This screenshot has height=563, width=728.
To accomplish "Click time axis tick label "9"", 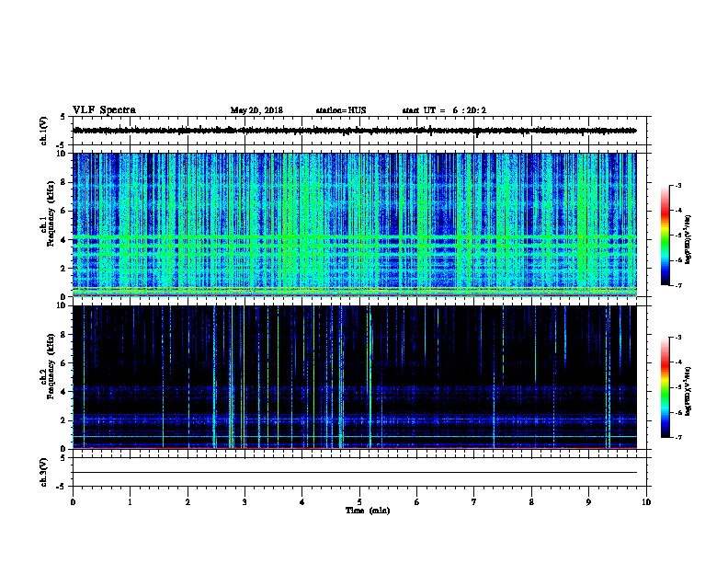I will [588, 502].
